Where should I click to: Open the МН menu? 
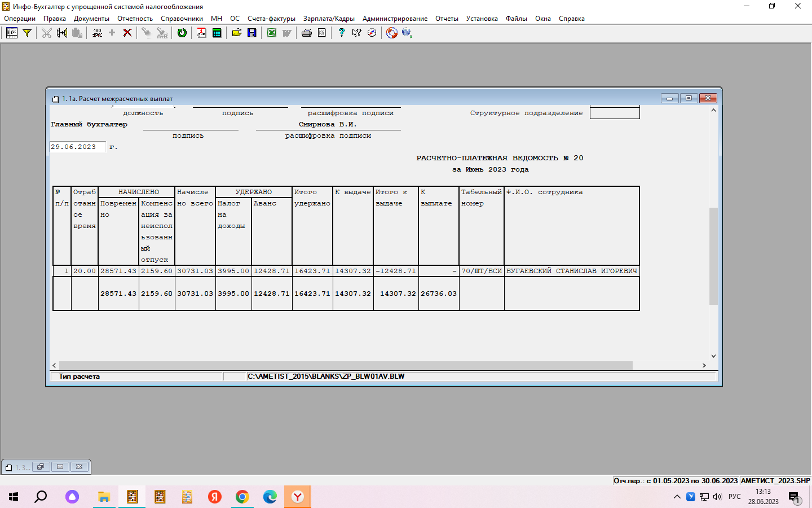pyautogui.click(x=217, y=19)
